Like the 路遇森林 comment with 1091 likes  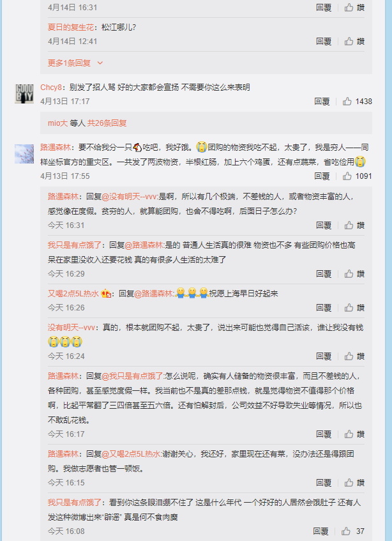coord(357,176)
